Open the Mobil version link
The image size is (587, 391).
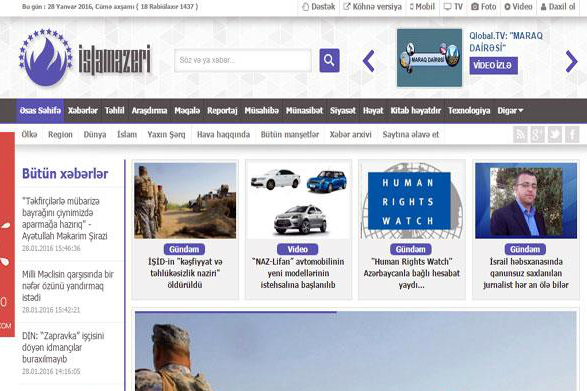click(422, 7)
